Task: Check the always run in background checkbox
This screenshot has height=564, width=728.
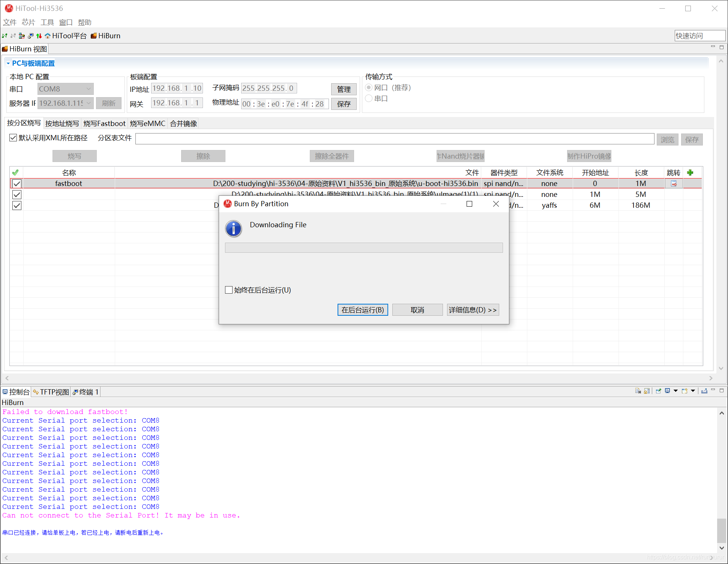Action: click(x=229, y=290)
